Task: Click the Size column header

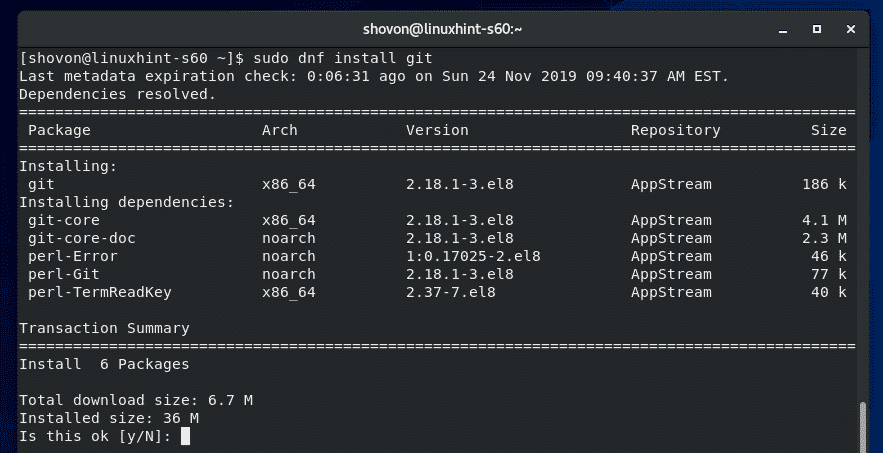Action: tap(829, 130)
